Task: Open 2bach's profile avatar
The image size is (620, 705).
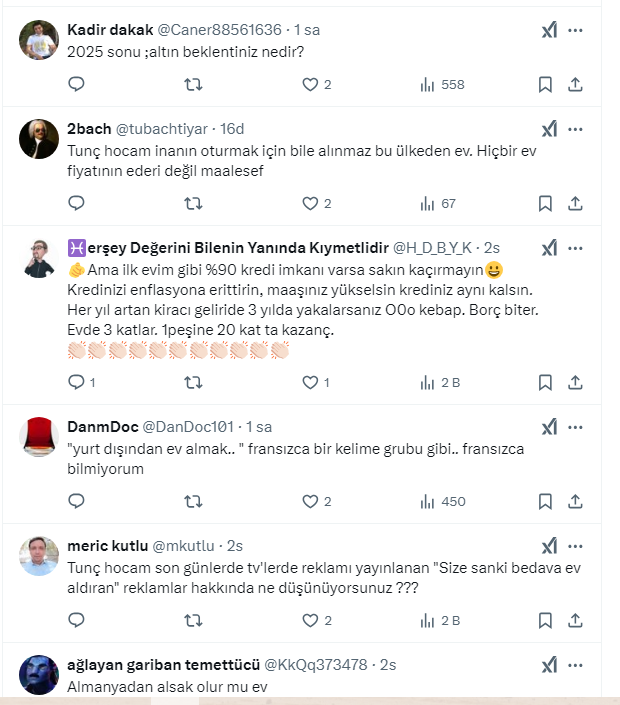Action: click(x=39, y=139)
